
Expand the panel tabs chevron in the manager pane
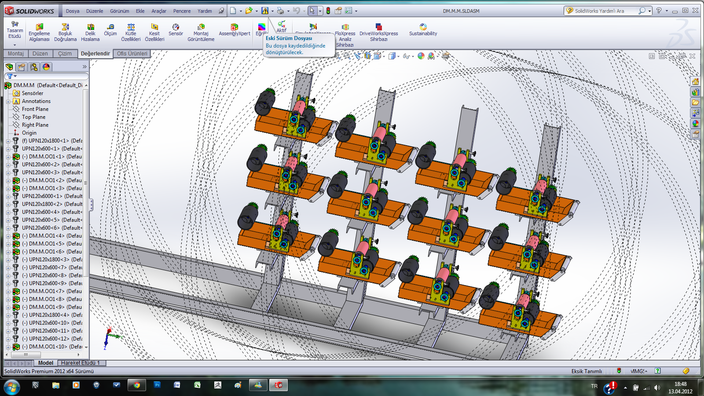[x=84, y=67]
